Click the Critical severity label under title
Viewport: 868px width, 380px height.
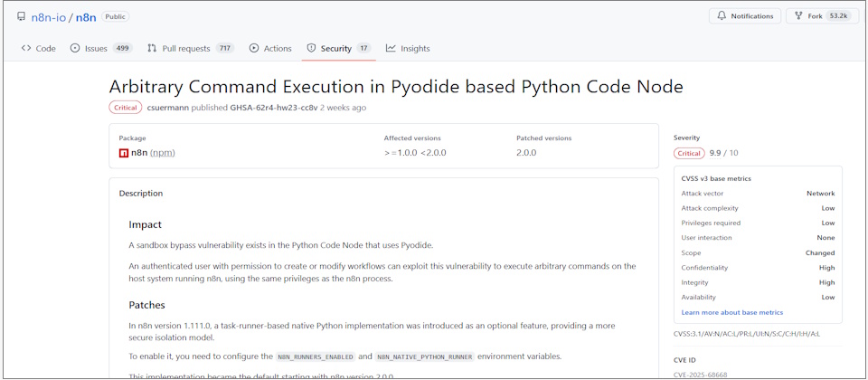pos(125,108)
